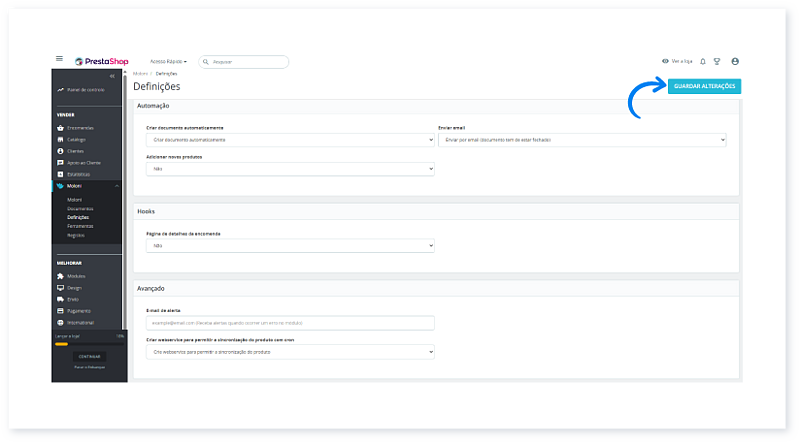This screenshot has height=443, width=800.
Task: Click the trophy icon in header
Action: coord(717,61)
